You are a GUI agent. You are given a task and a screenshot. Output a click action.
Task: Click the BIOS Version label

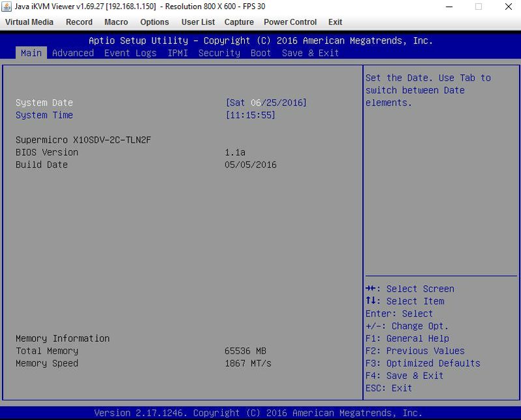(47, 152)
